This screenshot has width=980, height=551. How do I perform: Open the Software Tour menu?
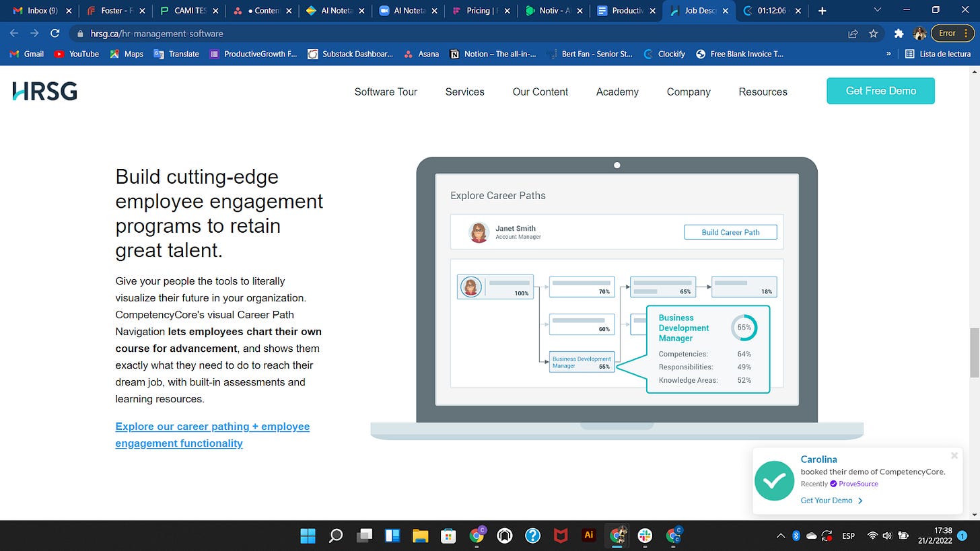pyautogui.click(x=386, y=91)
